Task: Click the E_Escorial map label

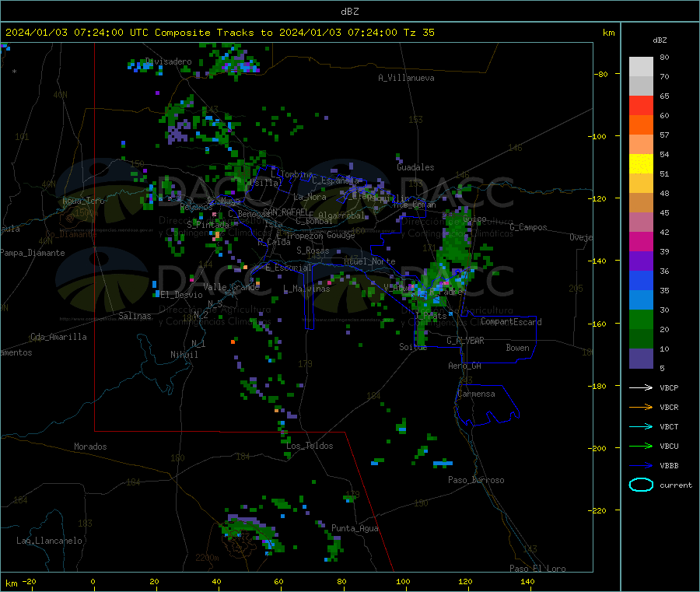Action: 289,268
